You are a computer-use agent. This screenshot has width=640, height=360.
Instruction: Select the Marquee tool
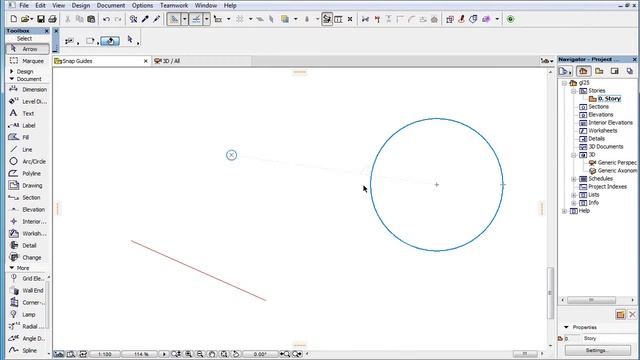click(28, 61)
